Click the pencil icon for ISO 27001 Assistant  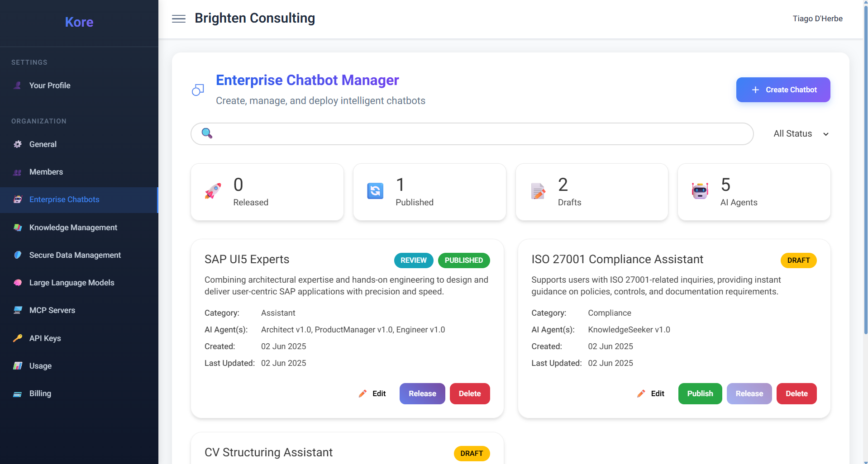coord(641,393)
